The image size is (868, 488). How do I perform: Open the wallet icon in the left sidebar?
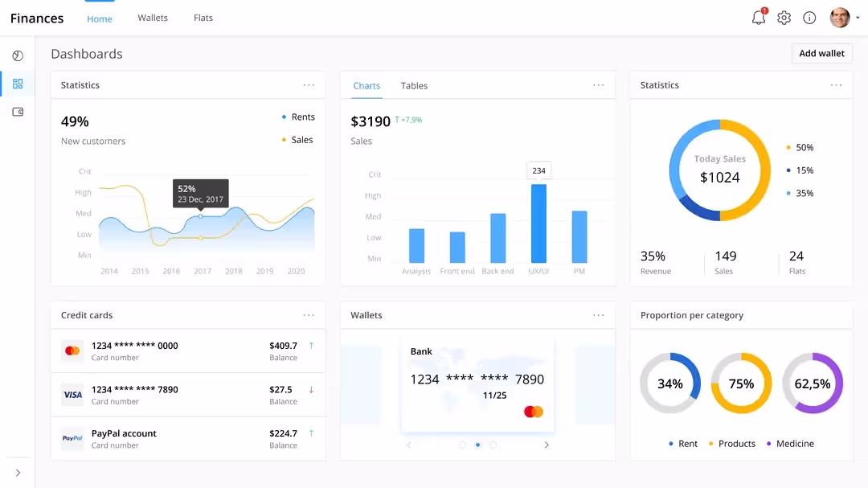coord(18,112)
